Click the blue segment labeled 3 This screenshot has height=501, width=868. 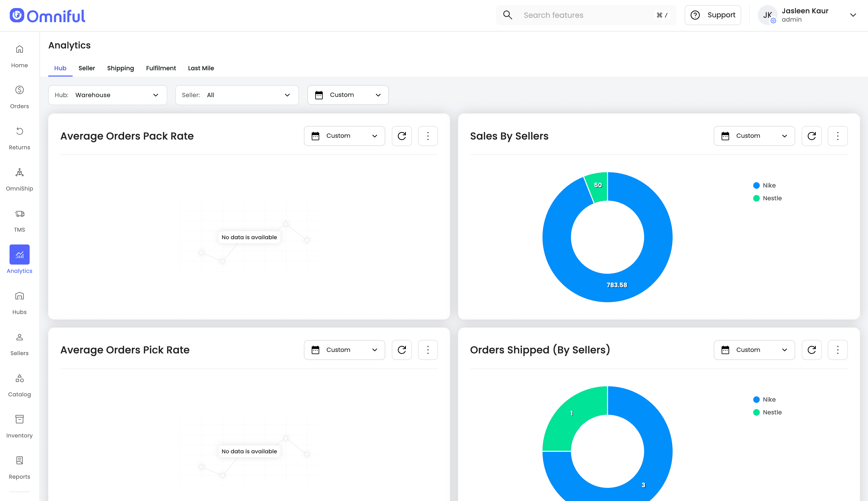coord(643,485)
